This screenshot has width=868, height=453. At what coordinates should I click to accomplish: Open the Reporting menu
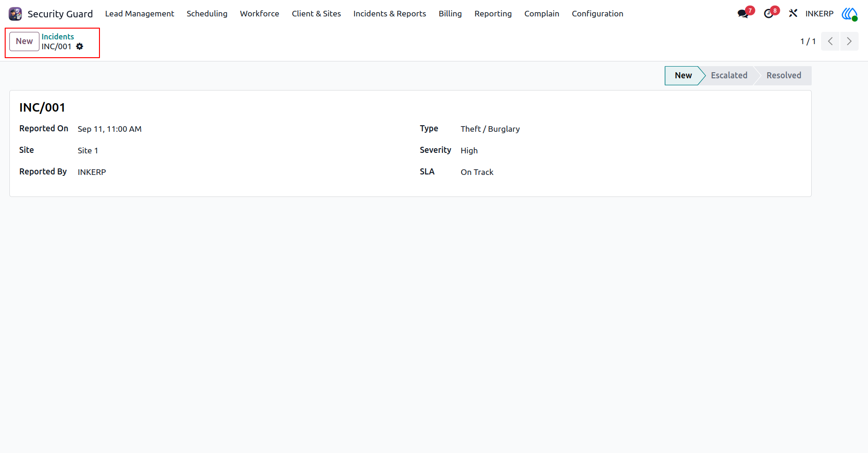(493, 14)
